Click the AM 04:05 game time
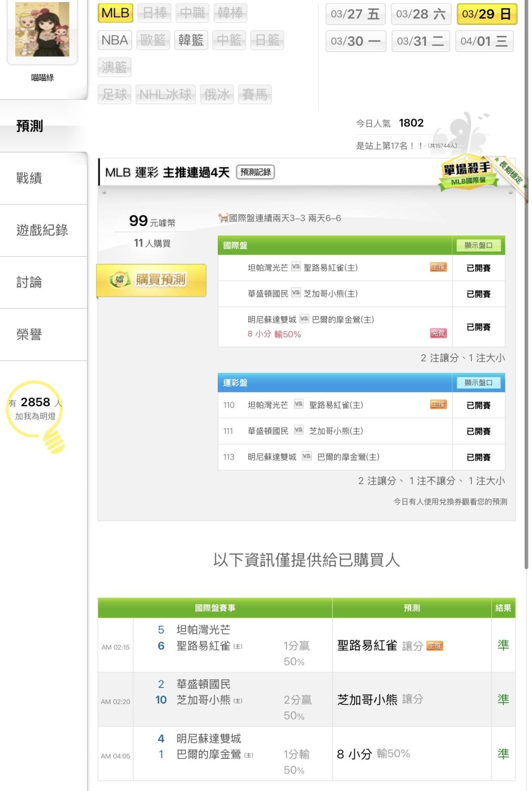Screen dimensions: 532x791 115,756
